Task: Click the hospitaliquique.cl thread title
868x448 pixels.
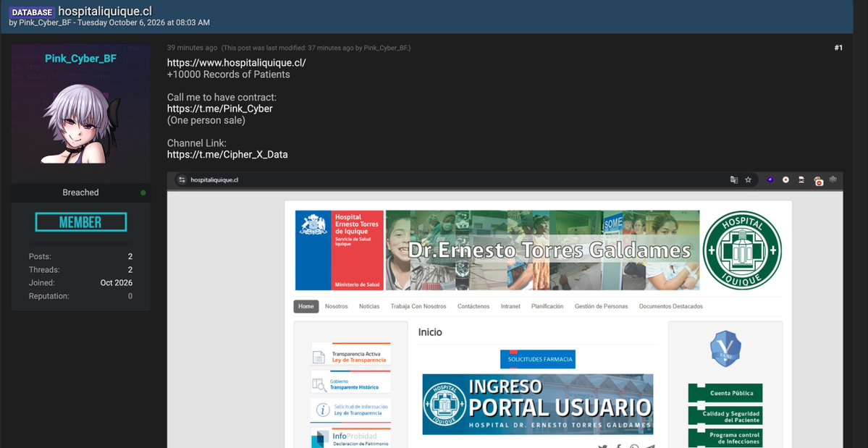Action: click(x=105, y=11)
